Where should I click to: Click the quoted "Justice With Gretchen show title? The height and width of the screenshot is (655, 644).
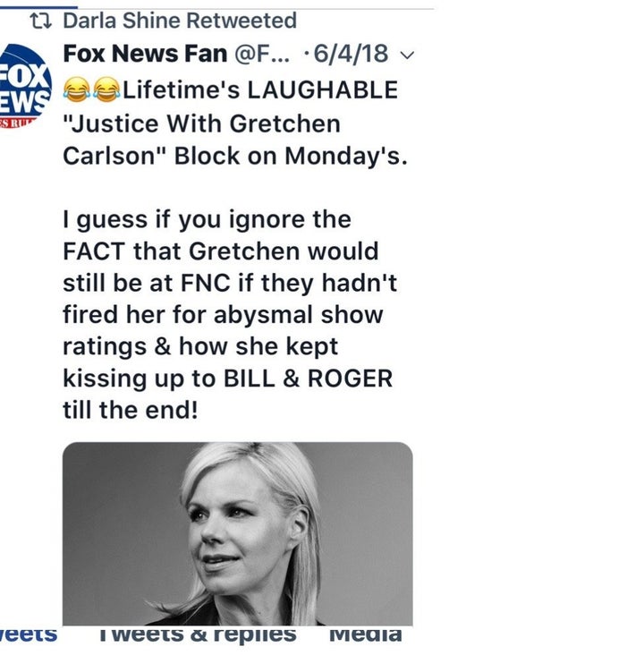pos(202,123)
